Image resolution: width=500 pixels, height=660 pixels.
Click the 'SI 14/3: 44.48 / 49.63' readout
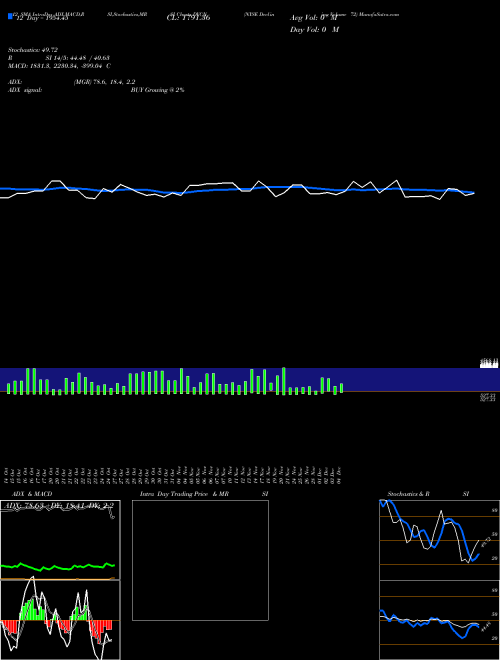pos(78,58)
